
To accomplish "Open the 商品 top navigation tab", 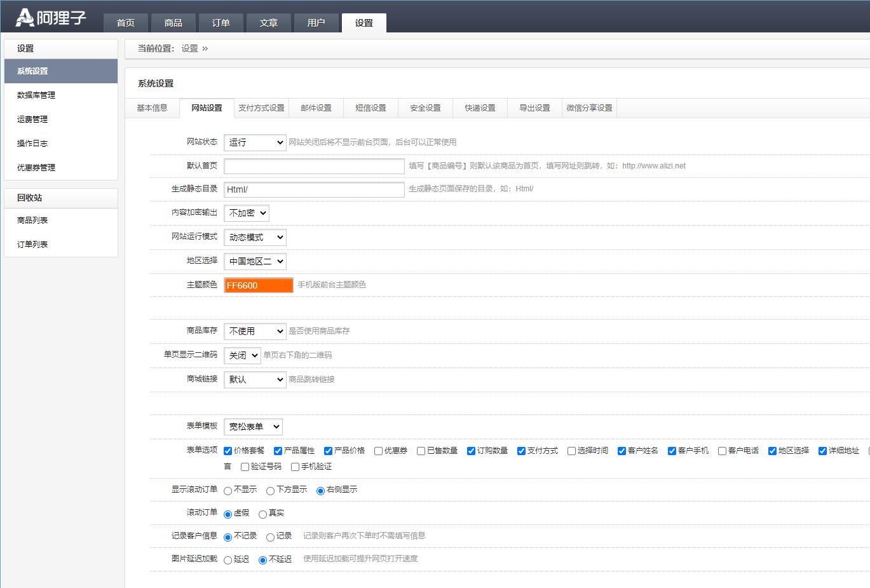I will pos(173,23).
